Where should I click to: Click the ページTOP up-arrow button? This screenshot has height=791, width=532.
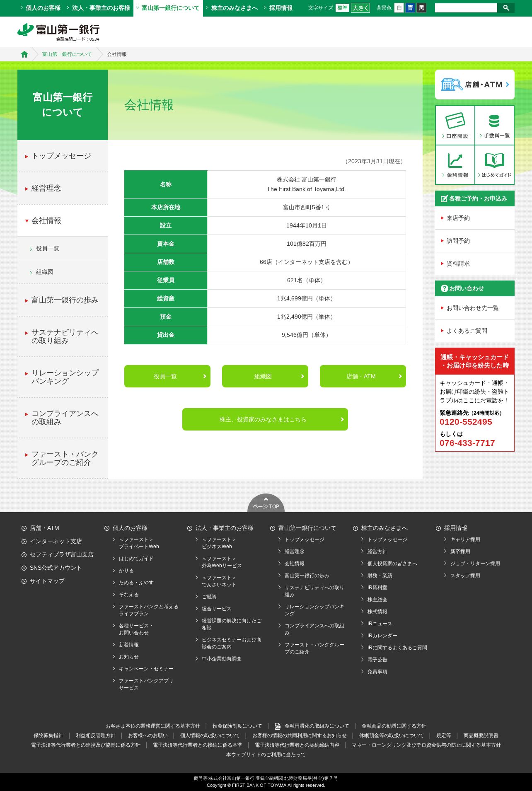pos(266,503)
